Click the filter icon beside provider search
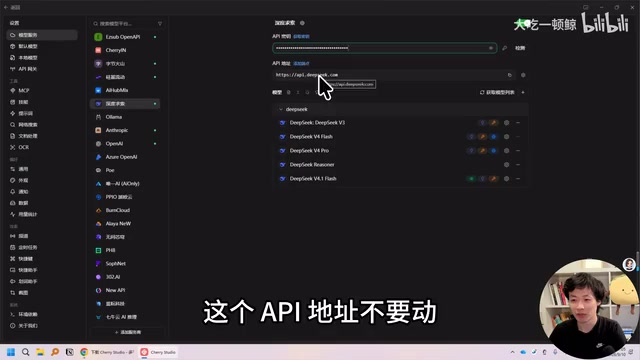The width and height of the screenshot is (640, 360). 160,24
